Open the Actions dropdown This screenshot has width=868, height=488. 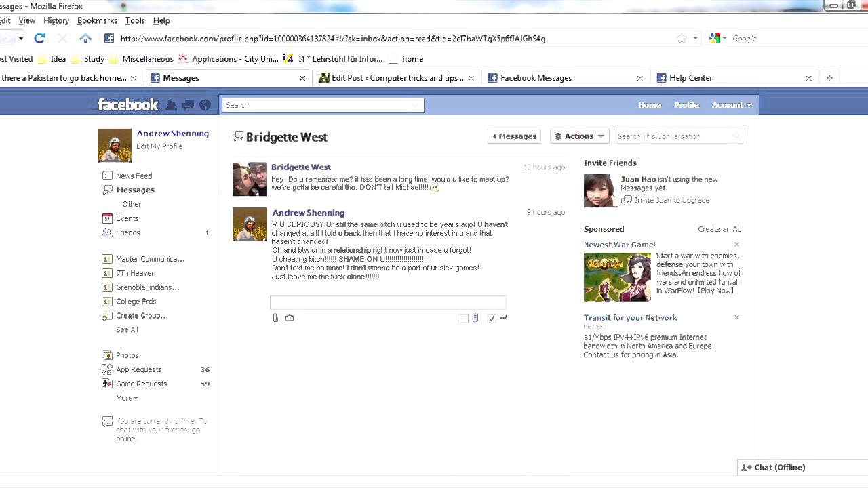click(x=579, y=136)
